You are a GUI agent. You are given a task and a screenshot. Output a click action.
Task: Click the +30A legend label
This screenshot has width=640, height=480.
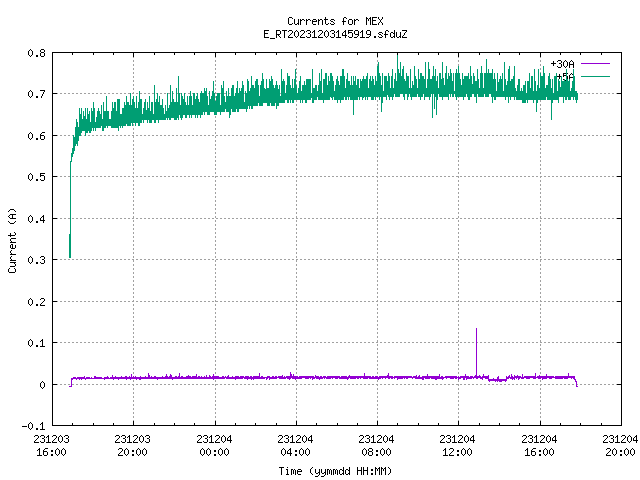(562, 64)
